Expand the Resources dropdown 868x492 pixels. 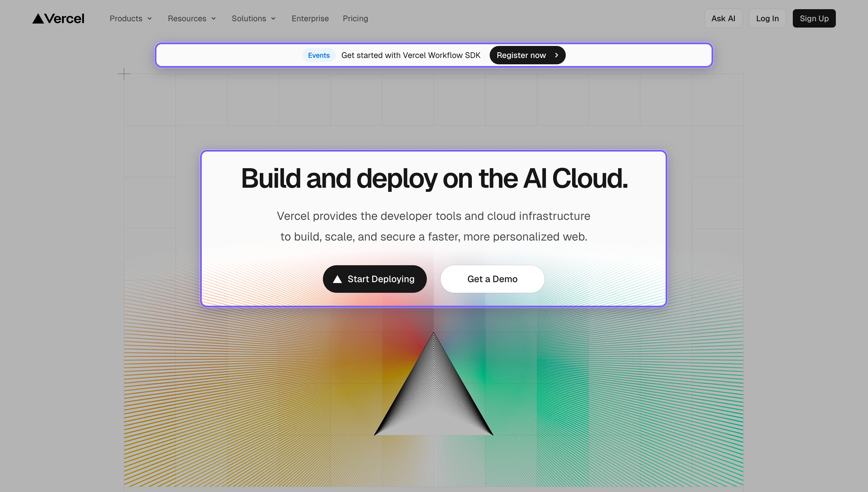tap(187, 19)
